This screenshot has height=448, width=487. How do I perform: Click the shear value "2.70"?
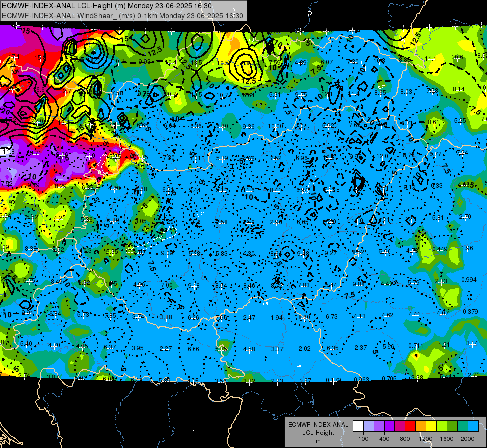[x=465, y=217]
